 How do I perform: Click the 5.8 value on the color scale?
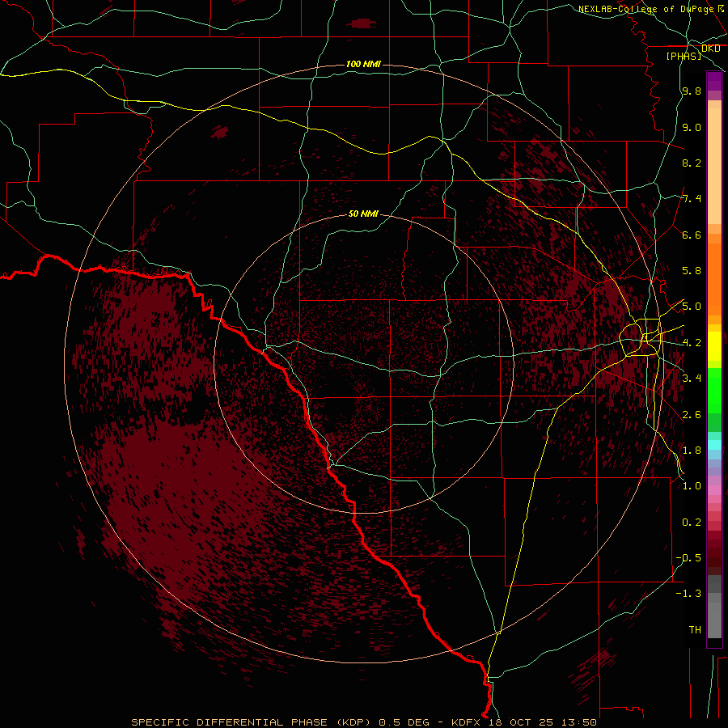692,271
